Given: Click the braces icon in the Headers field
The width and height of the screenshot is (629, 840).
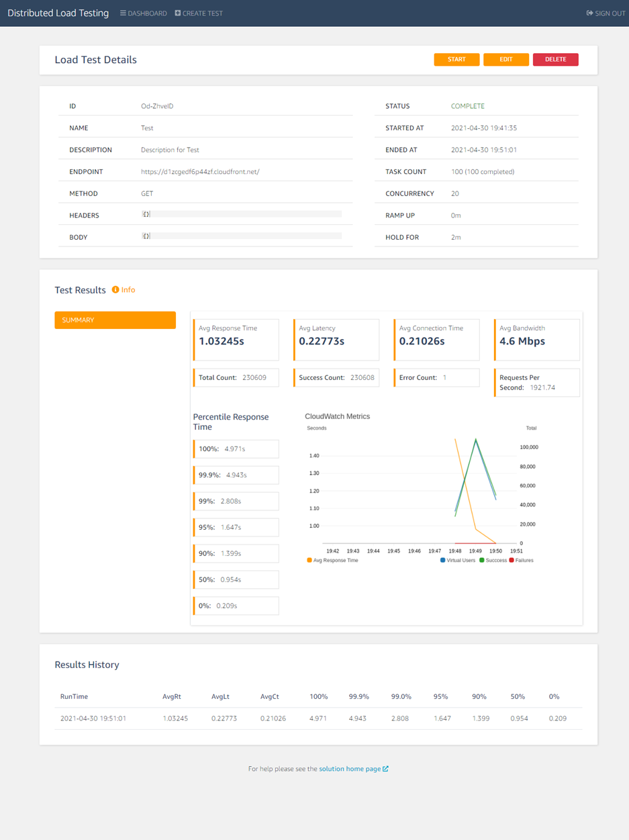Looking at the screenshot, I should coord(146,215).
